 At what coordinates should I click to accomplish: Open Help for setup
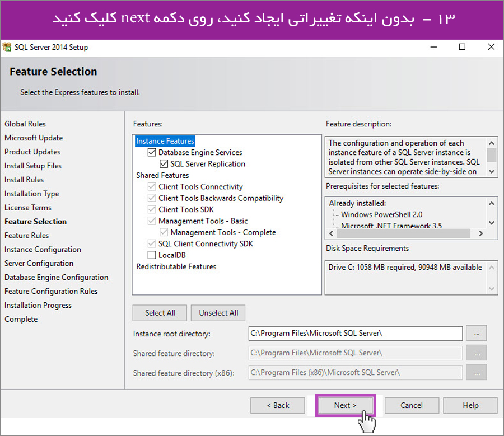pyautogui.click(x=470, y=405)
